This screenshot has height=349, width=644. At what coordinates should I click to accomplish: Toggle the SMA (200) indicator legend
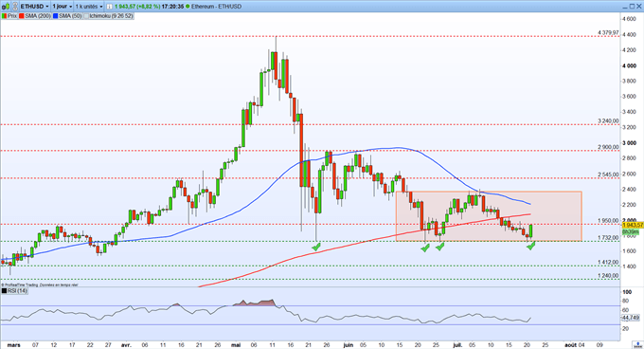click(x=34, y=16)
